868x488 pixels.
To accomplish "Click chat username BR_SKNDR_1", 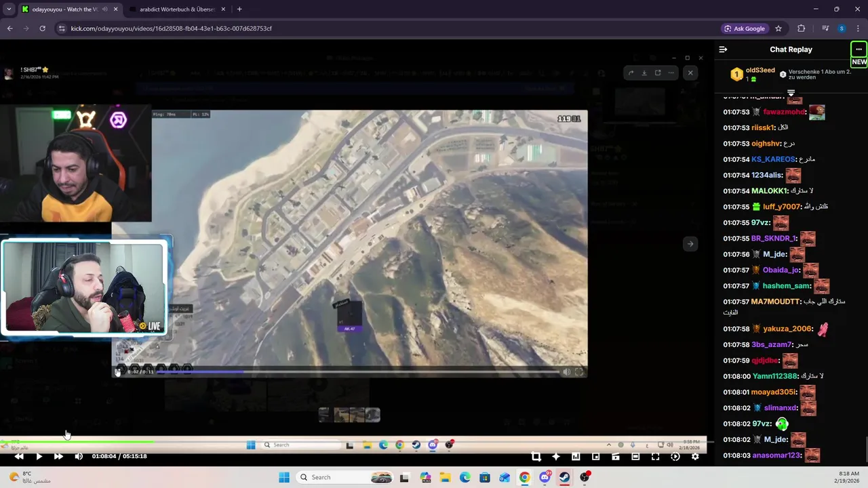I will pos(774,239).
